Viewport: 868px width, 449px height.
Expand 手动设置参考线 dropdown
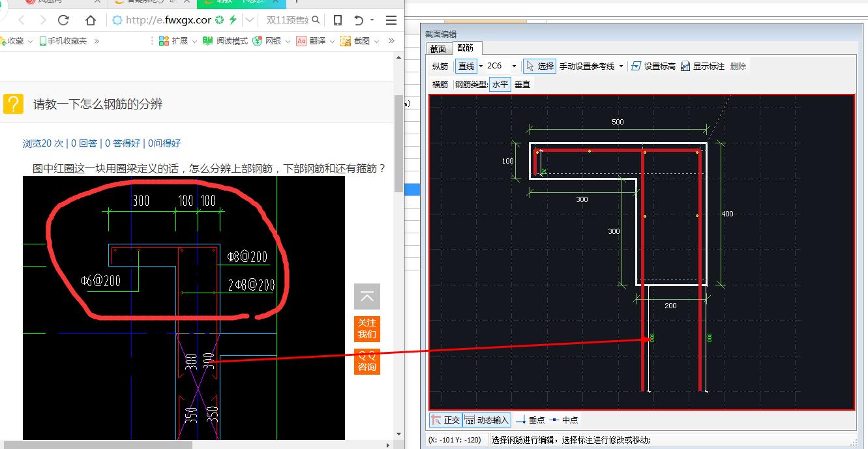pos(621,66)
